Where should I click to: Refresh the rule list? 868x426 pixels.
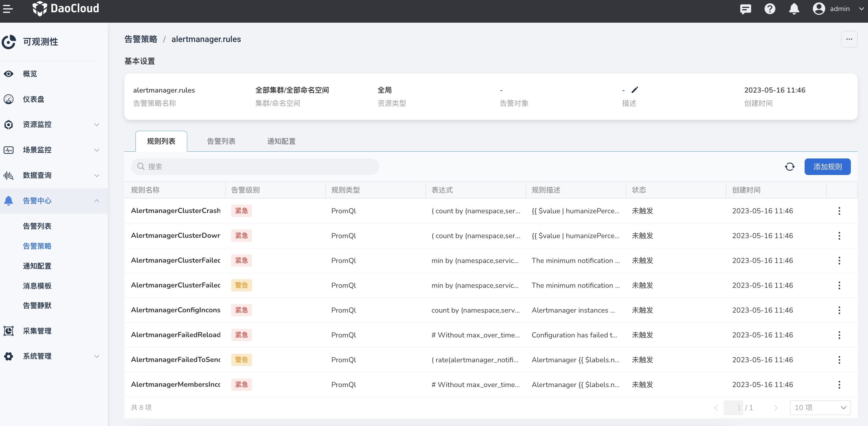point(790,167)
